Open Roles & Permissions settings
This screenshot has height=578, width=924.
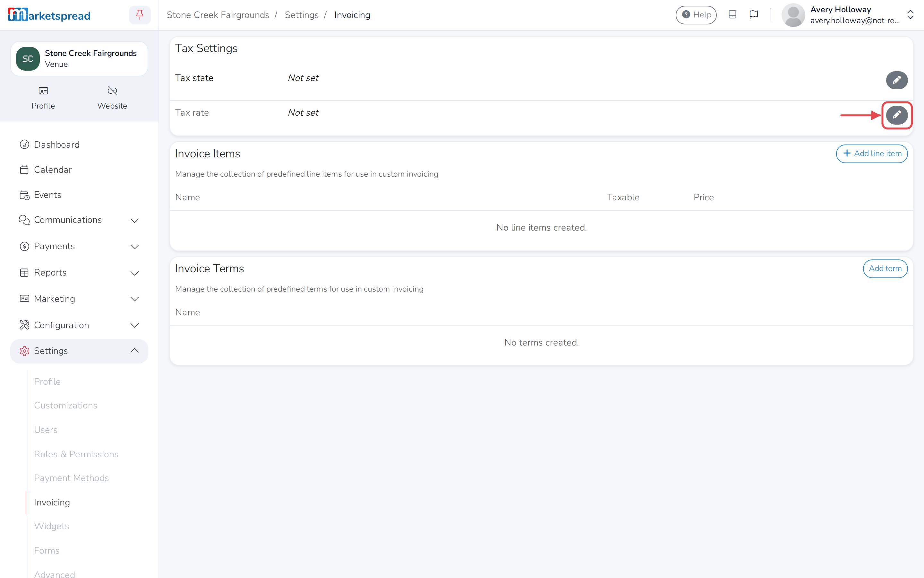point(76,454)
